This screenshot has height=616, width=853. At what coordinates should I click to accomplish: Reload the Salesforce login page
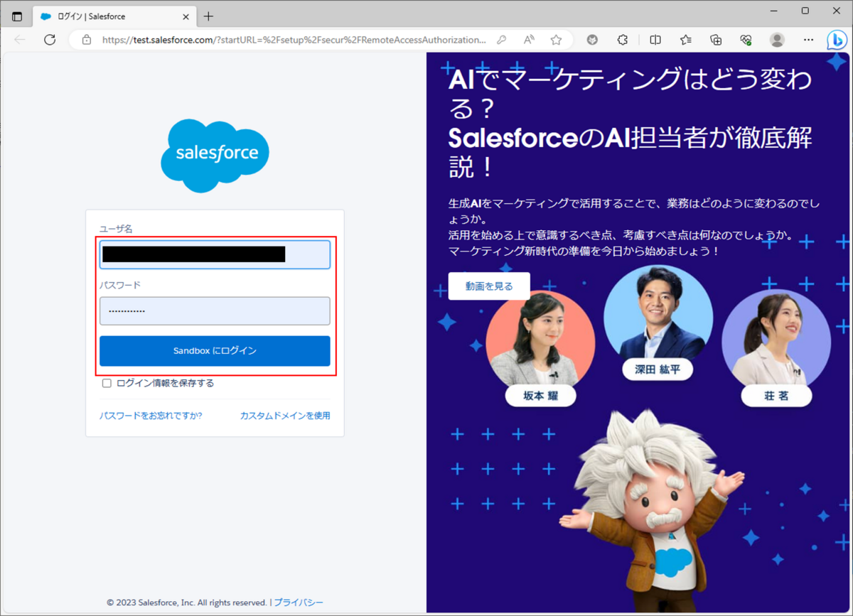coord(50,40)
